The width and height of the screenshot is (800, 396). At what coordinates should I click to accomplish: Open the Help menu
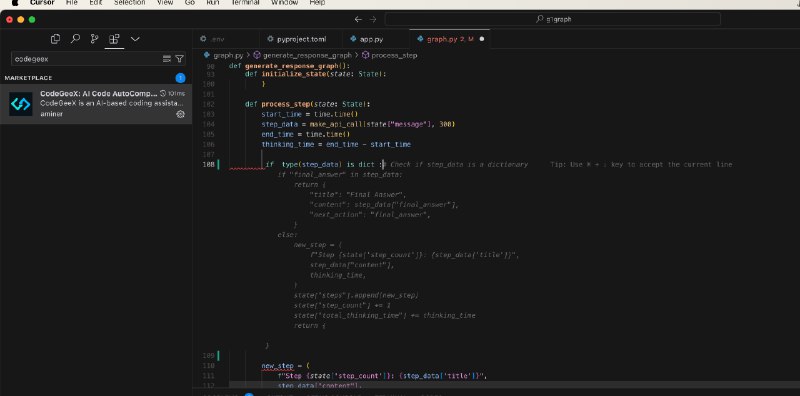click(x=317, y=3)
